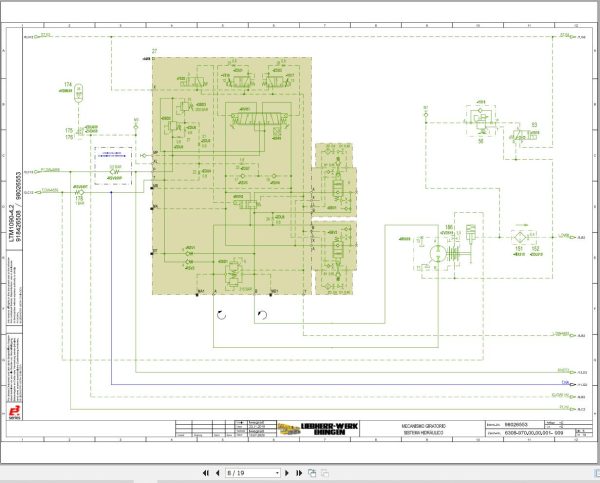Click component label 56 below pressure valve

pos(481,141)
